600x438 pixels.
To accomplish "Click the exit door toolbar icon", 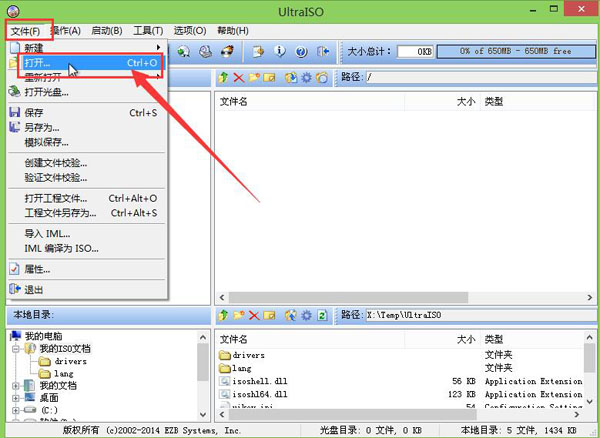I will [x=323, y=51].
